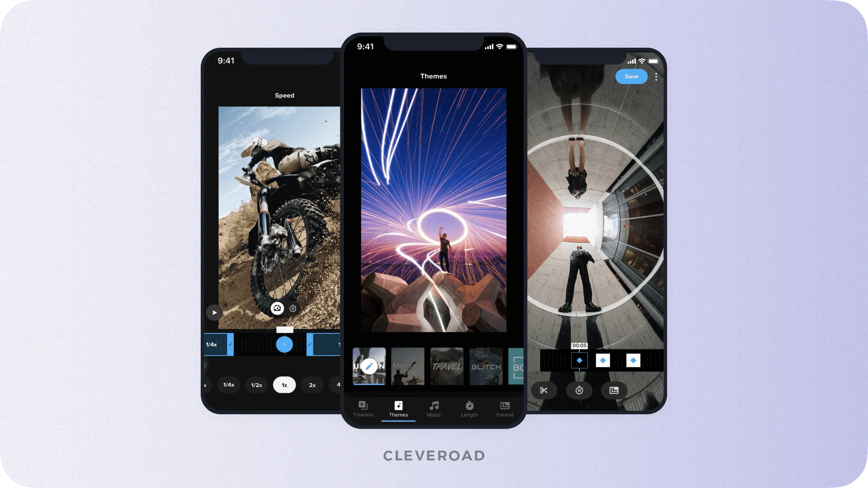Select the timer/duration tool icon
868x488 pixels.
coord(579,390)
